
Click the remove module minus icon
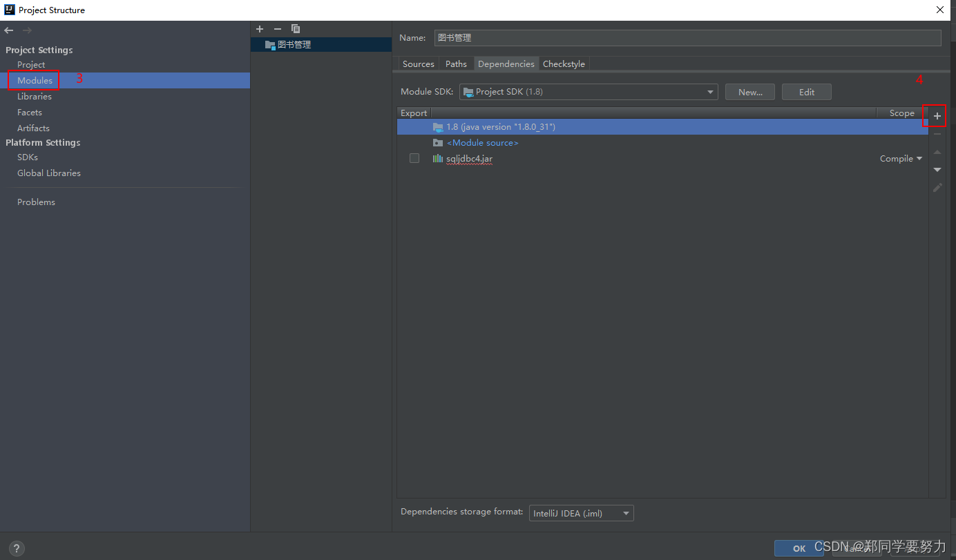[278, 29]
